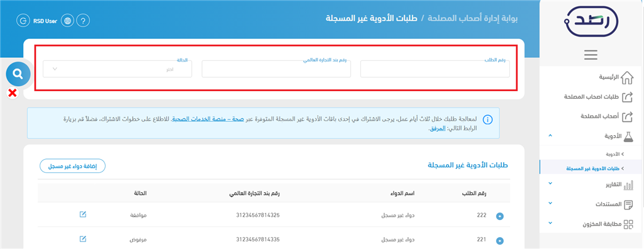Image resolution: width=644 pixels, height=249 pixels.
Task: Click the share icon beside أصحاب المصلحة
Action: tap(627, 117)
